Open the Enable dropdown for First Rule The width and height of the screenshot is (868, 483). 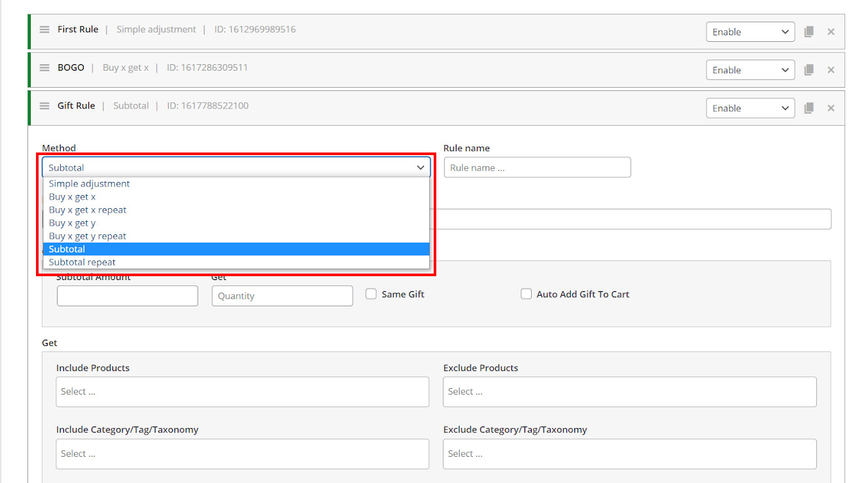[x=750, y=31]
